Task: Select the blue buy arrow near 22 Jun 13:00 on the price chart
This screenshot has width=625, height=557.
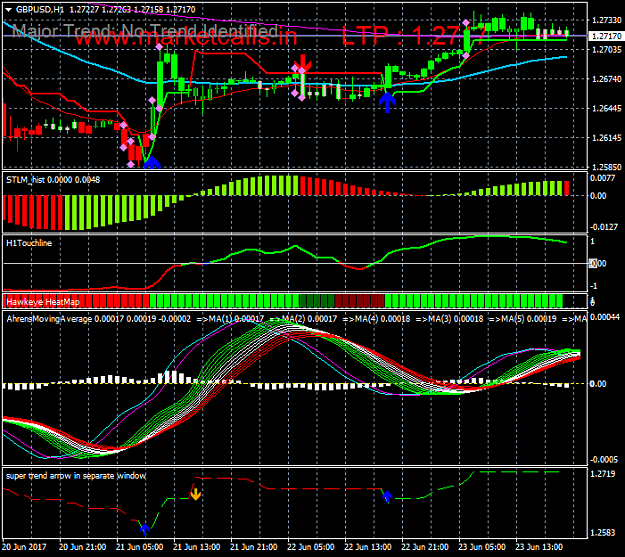Action: 387,102
